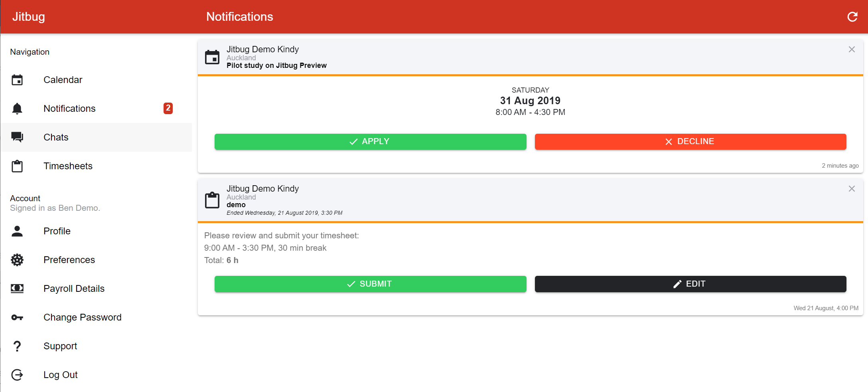Viewport: 868px width, 392px height.
Task: Open the Support page
Action: (96, 346)
